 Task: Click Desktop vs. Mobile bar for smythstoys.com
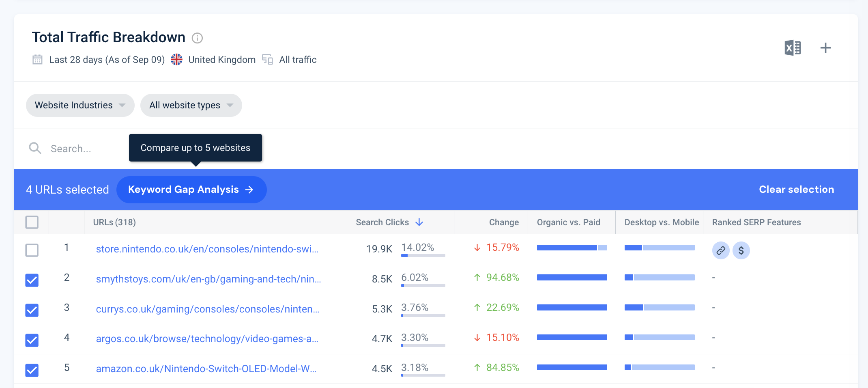660,278
